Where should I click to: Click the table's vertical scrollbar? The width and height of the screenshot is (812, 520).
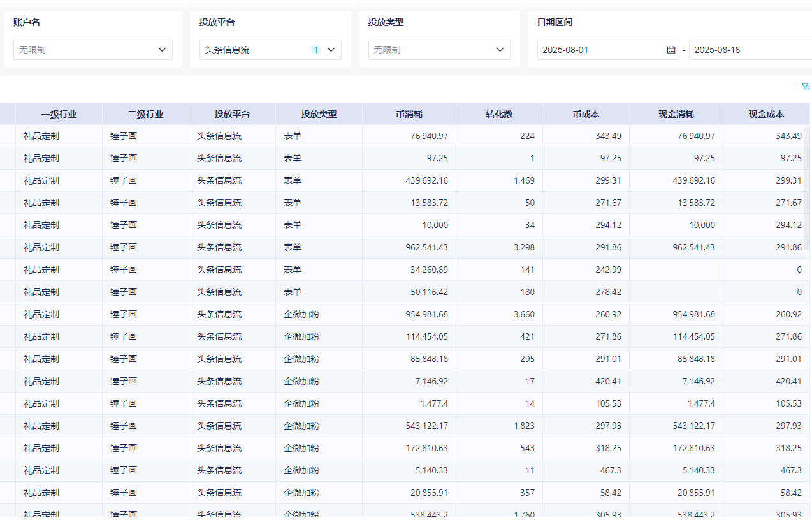[x=807, y=188]
